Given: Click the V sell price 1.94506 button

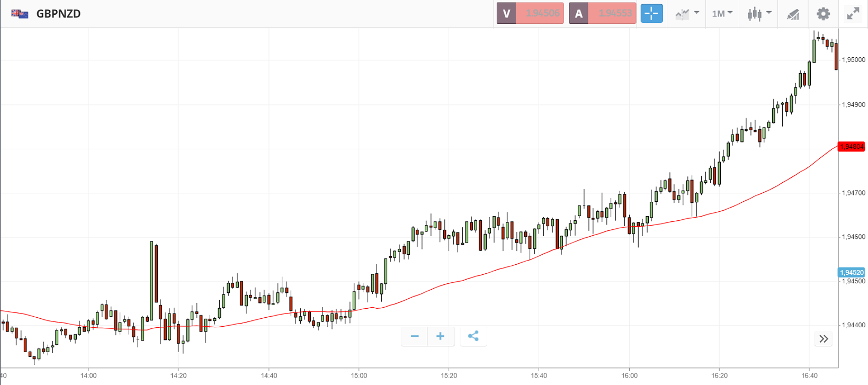Looking at the screenshot, I should [x=530, y=13].
